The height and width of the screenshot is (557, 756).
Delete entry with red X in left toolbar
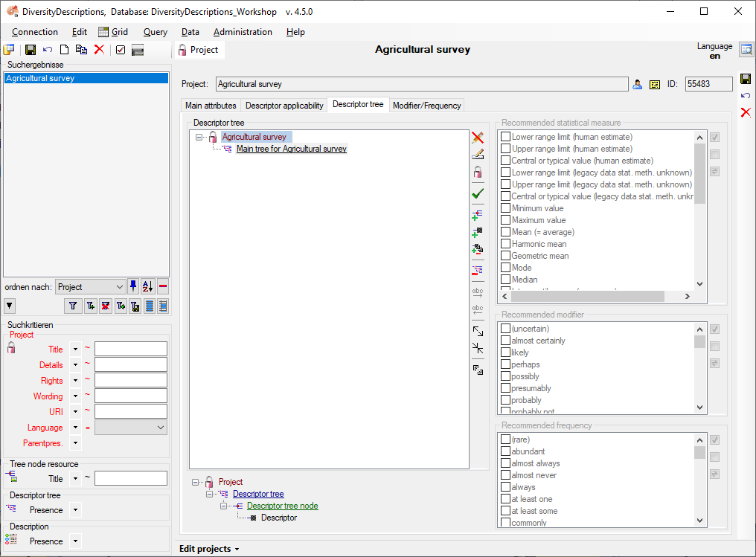[99, 50]
